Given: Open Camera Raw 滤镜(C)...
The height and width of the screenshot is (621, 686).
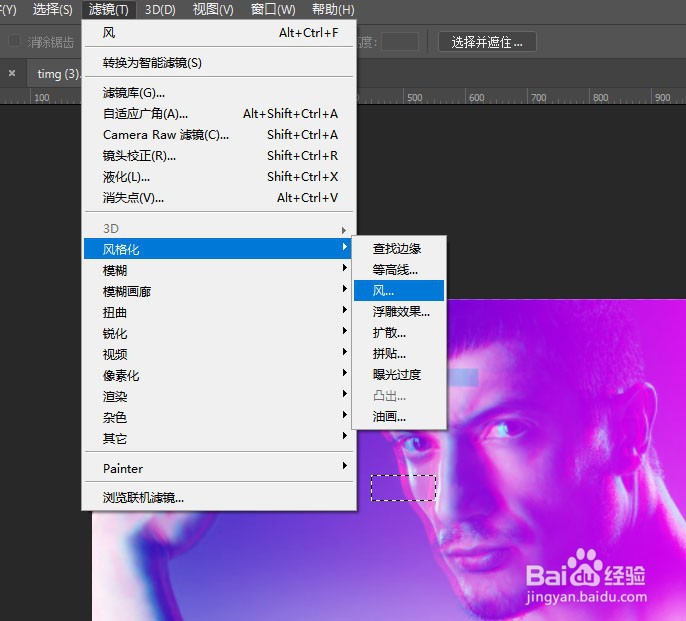Looking at the screenshot, I should point(219,135).
